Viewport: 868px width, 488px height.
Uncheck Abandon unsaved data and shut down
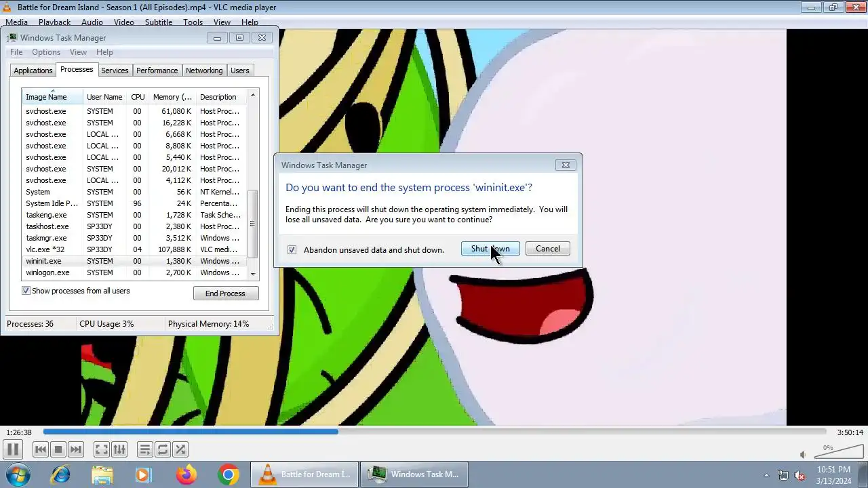tap(292, 249)
